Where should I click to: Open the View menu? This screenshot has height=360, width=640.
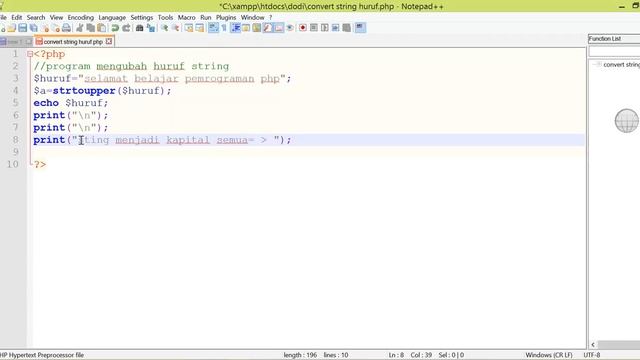[x=56, y=18]
